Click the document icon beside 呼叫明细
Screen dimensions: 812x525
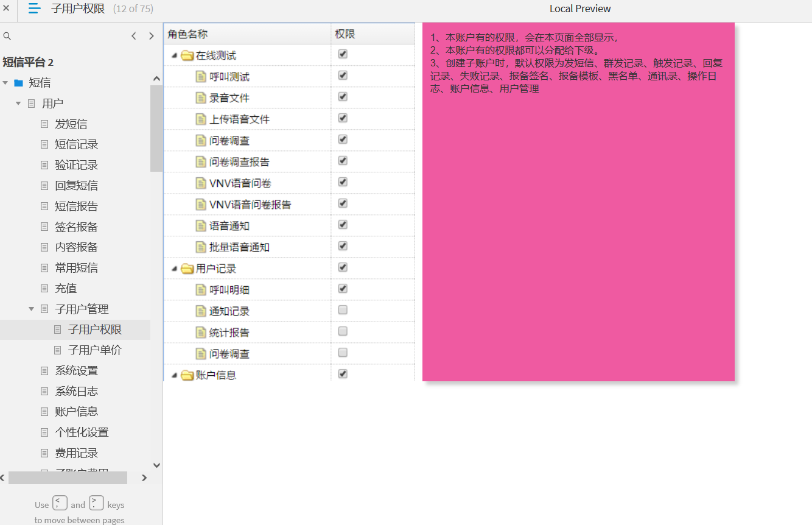201,290
